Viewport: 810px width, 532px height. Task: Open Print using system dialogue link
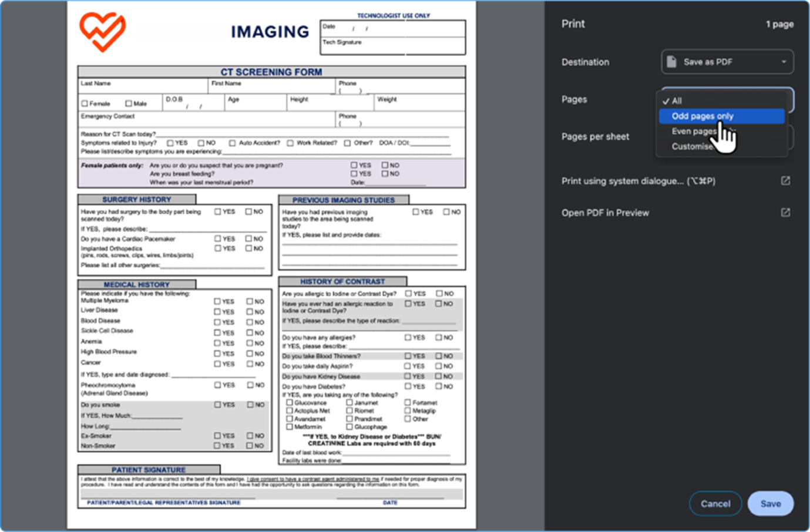[638, 181]
